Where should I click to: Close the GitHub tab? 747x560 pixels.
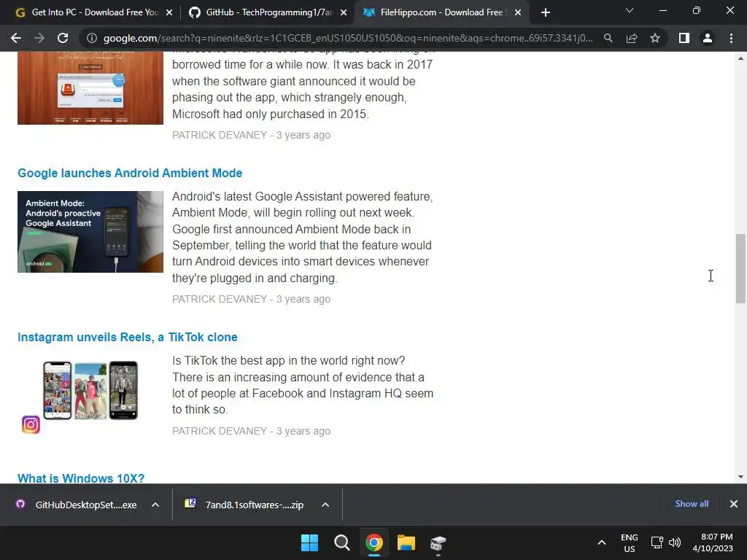[x=344, y=13]
